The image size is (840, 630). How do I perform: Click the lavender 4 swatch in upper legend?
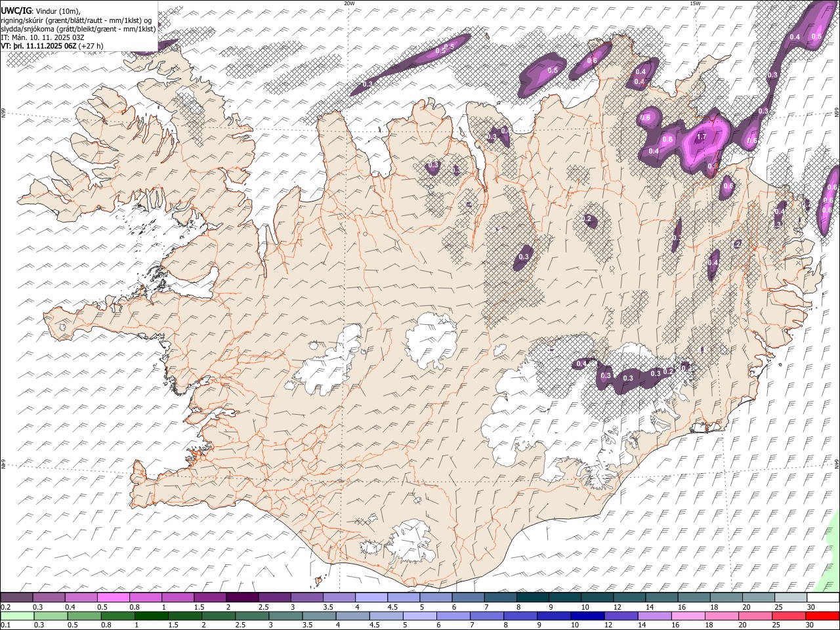(x=371, y=597)
